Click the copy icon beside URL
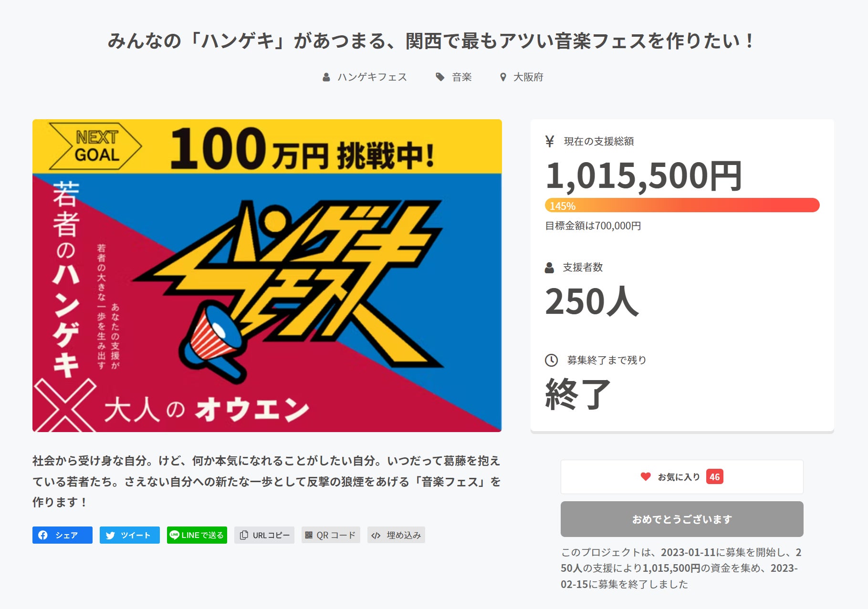868x609 pixels. click(x=244, y=535)
